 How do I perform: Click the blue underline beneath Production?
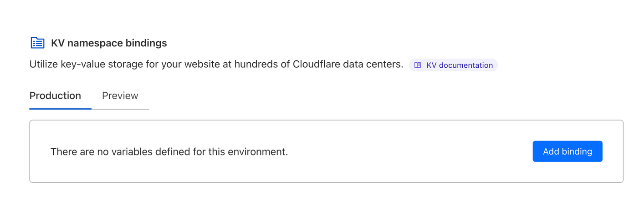coord(60,109)
